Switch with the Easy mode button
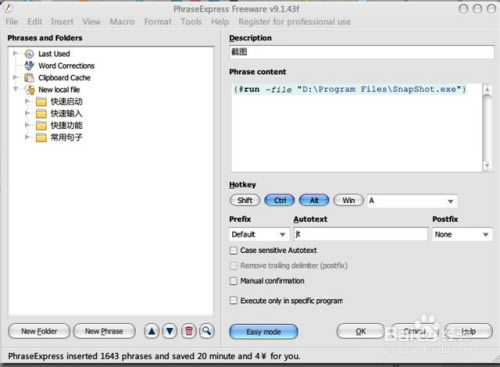The image size is (500, 367). [x=264, y=332]
